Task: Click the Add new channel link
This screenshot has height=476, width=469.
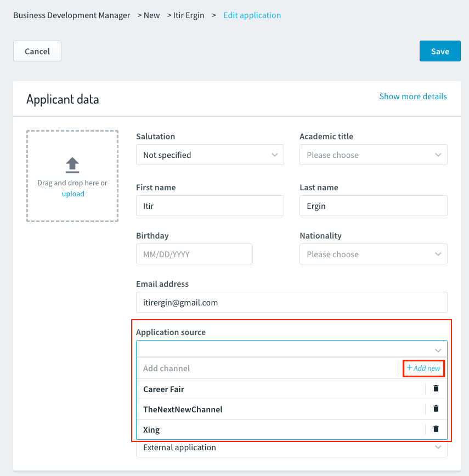Action: [x=423, y=368]
